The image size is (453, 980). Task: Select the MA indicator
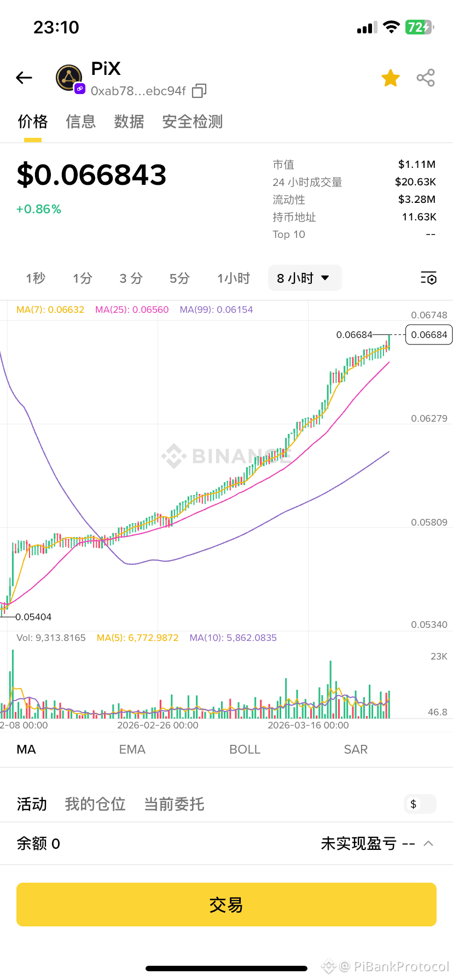(26, 749)
